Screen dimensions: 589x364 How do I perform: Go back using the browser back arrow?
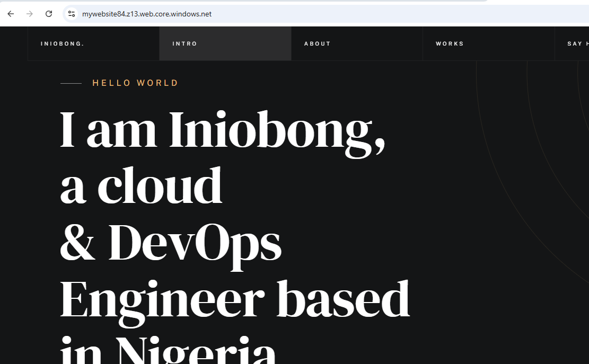click(11, 14)
